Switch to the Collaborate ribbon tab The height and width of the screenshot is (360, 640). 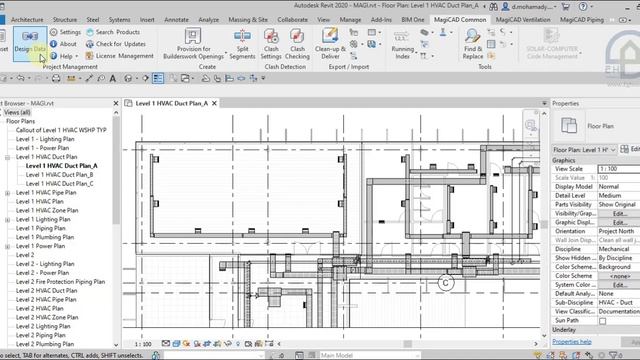(292, 20)
